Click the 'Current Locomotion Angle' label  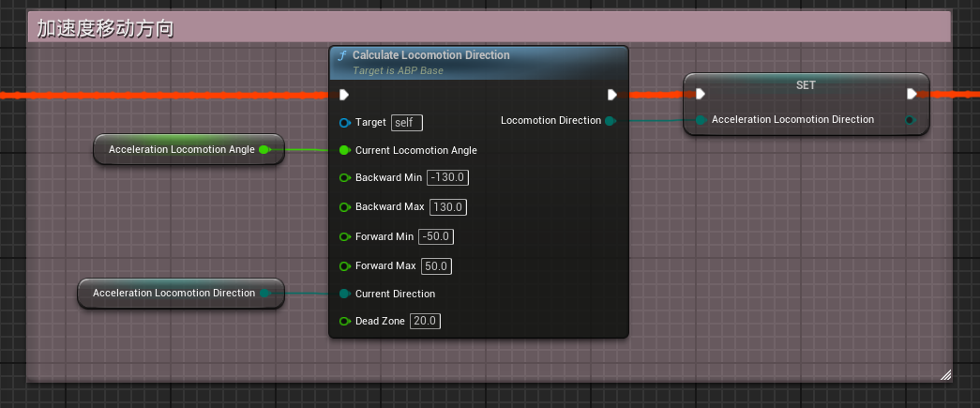[x=416, y=150]
